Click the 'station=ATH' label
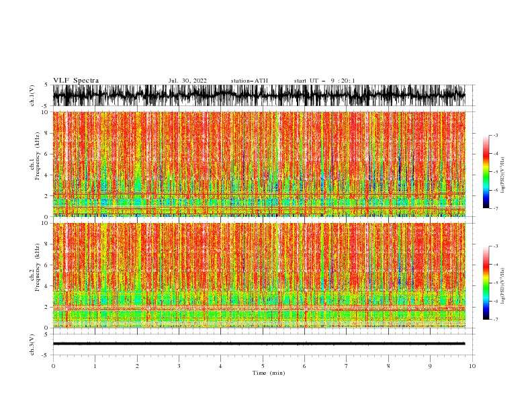The width and height of the screenshot is (532, 411). 249,81
